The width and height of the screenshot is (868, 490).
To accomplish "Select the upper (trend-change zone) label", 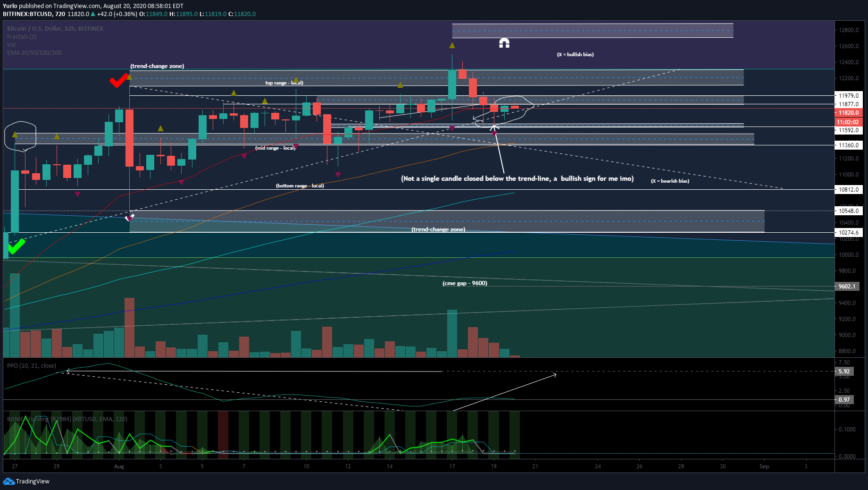I will tap(157, 66).
